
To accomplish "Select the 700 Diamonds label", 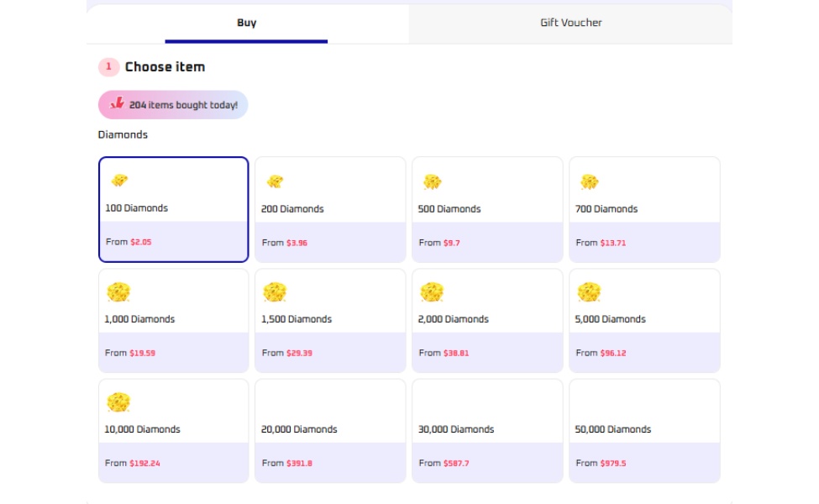I will click(x=606, y=209).
